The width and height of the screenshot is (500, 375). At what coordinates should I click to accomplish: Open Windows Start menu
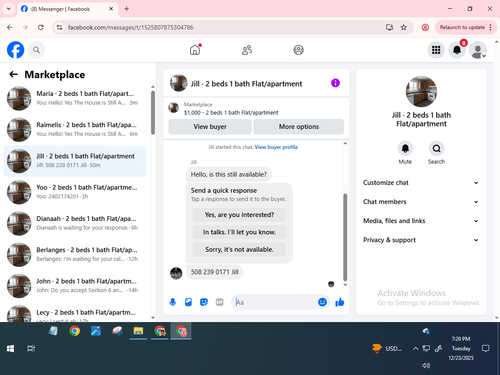point(10,349)
